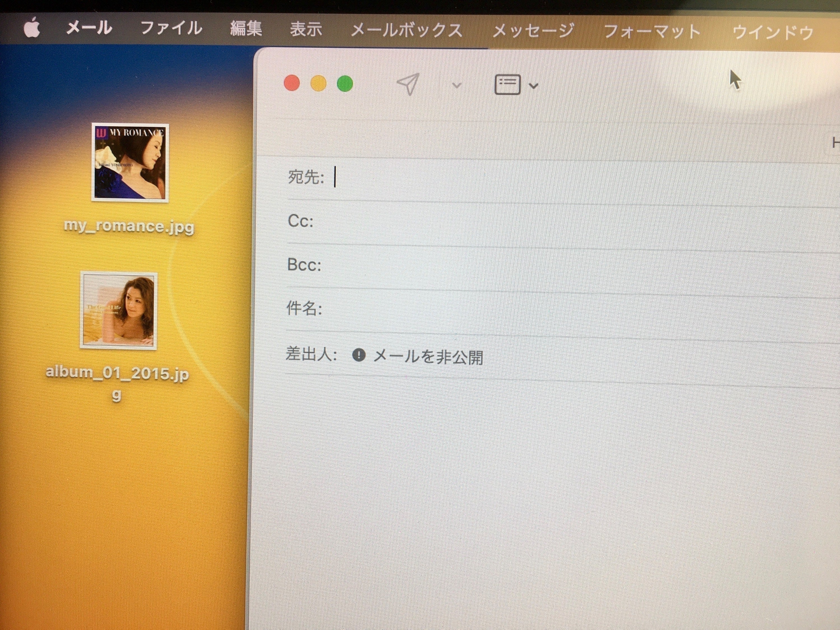Open the 編集 menu
The width and height of the screenshot is (840, 630).
[246, 29]
